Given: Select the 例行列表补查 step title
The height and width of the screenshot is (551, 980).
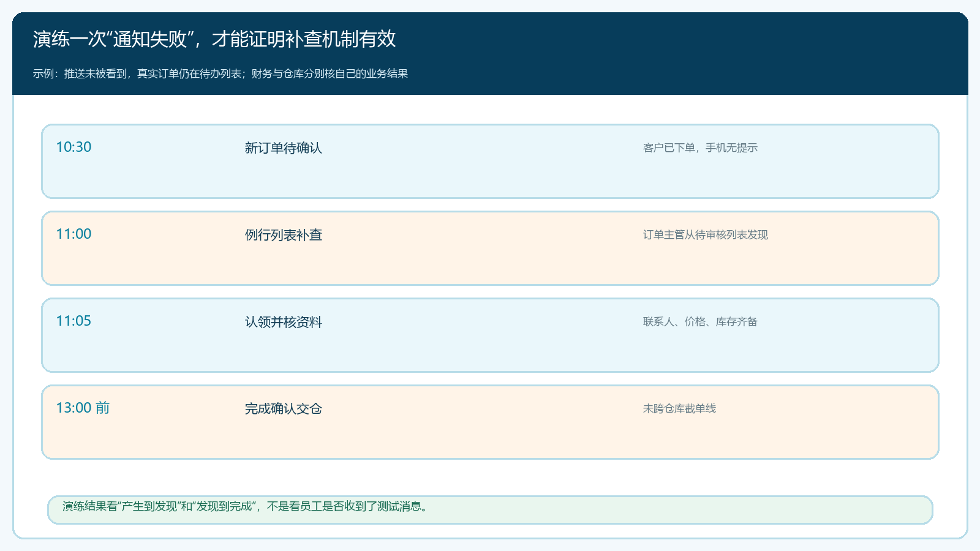Looking at the screenshot, I should [x=283, y=234].
